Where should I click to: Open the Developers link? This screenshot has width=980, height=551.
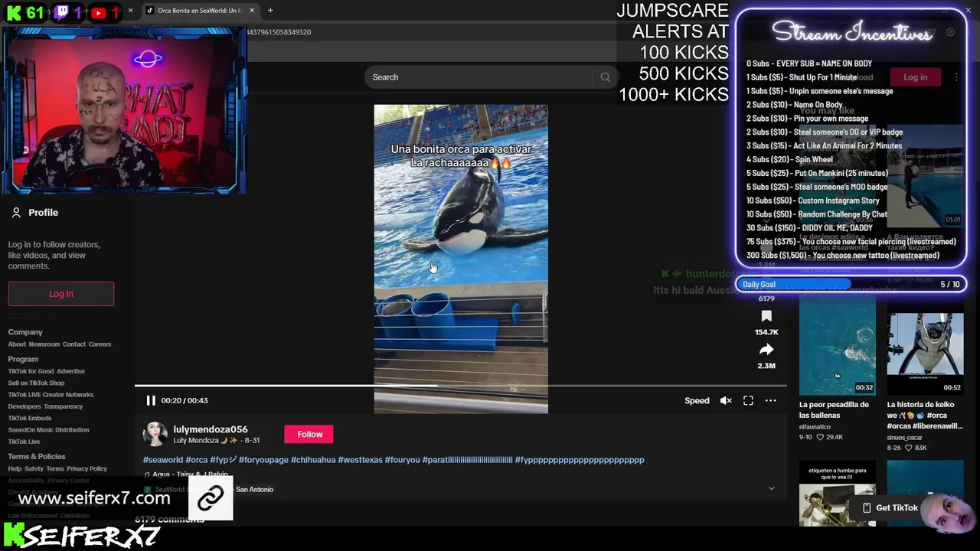24,406
